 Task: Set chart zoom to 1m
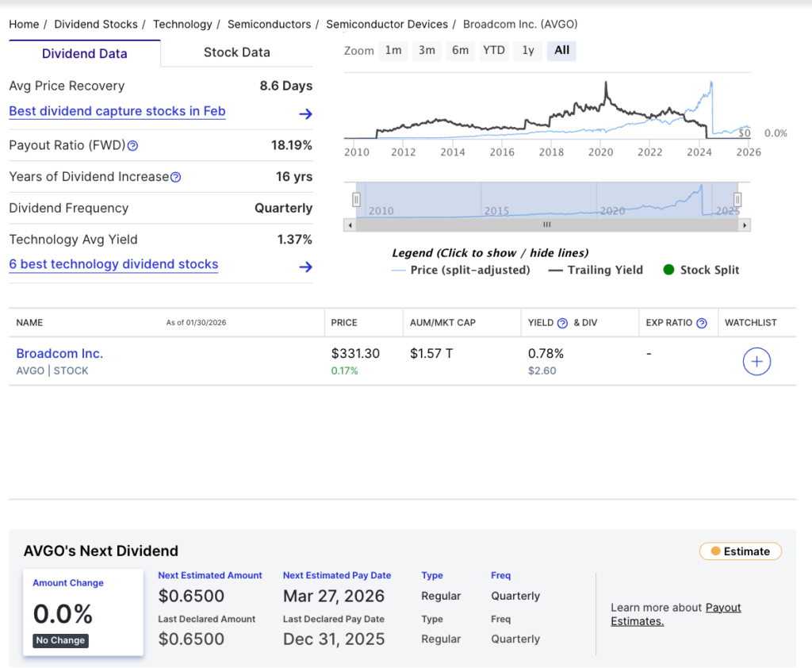pos(393,50)
